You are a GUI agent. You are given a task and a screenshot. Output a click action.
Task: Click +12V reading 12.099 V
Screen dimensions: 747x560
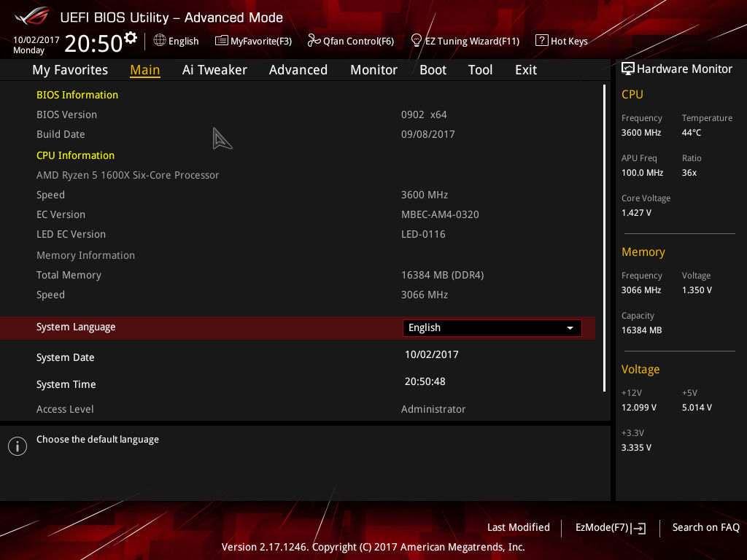pos(638,408)
